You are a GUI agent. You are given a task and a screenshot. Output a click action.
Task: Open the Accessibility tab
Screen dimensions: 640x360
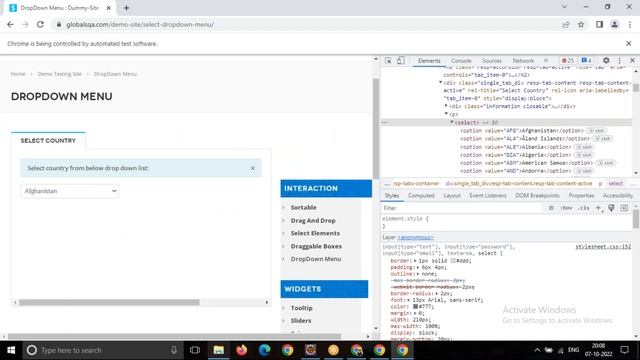pyautogui.click(x=618, y=196)
